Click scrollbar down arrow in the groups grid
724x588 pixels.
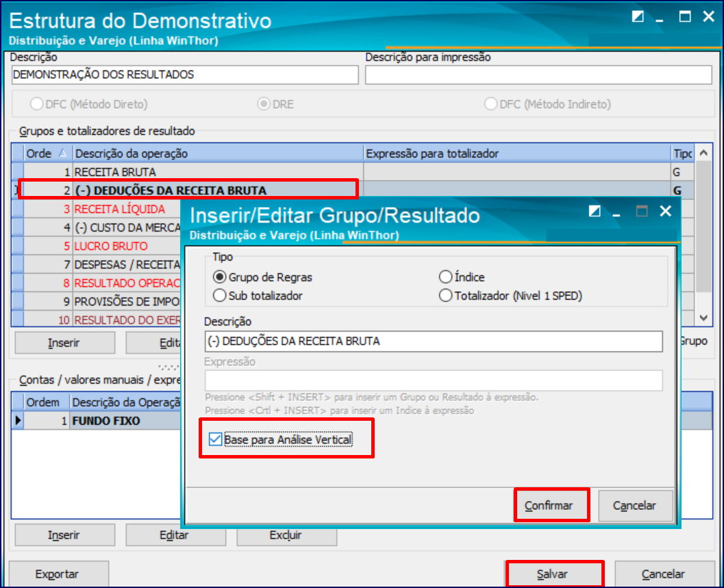click(x=703, y=318)
